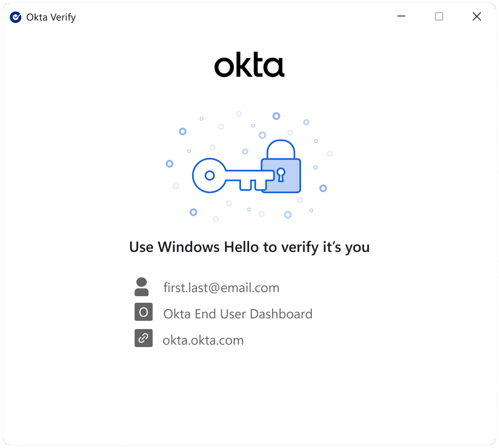Click the dark blue ring below-left of the key

tap(193, 212)
